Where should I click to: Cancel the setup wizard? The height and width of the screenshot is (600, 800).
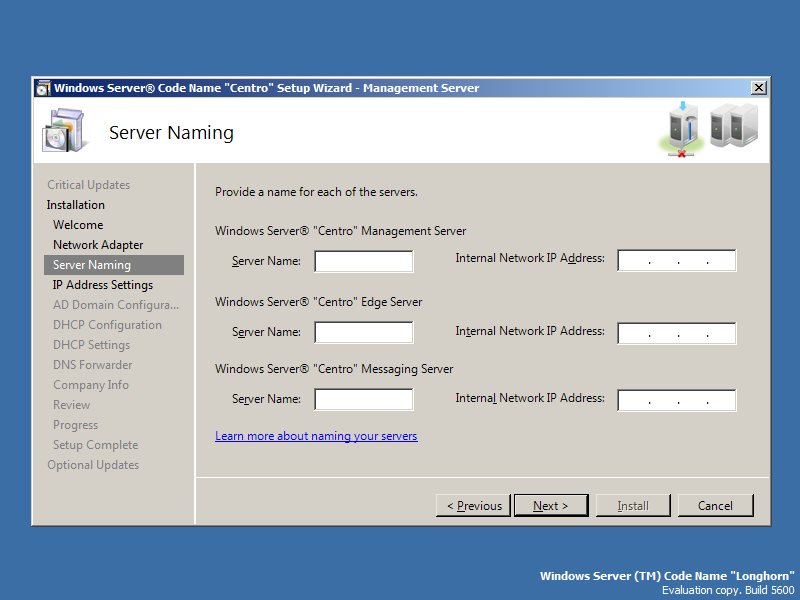[715, 506]
